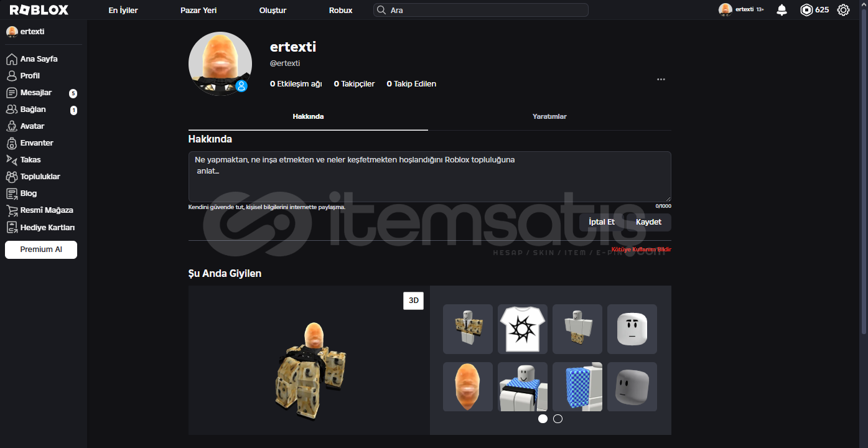Open the Robux menu item
Image resolution: width=868 pixels, height=448 pixels.
point(341,11)
